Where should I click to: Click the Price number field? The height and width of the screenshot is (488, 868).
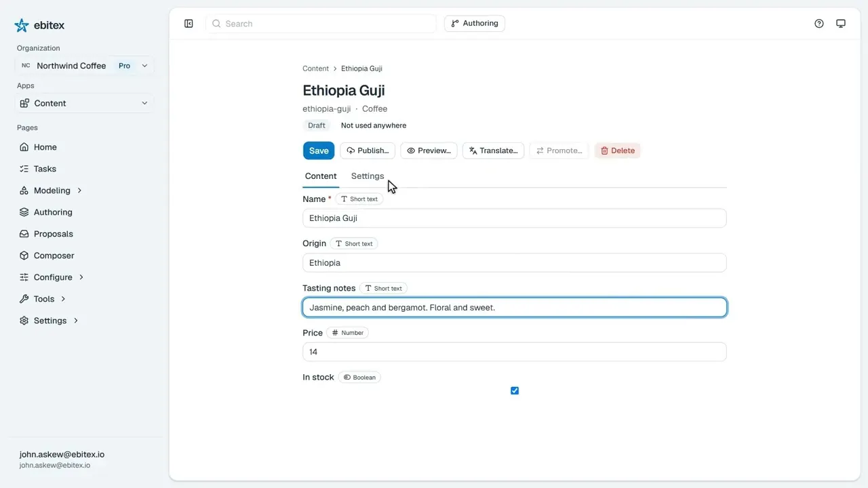click(515, 352)
